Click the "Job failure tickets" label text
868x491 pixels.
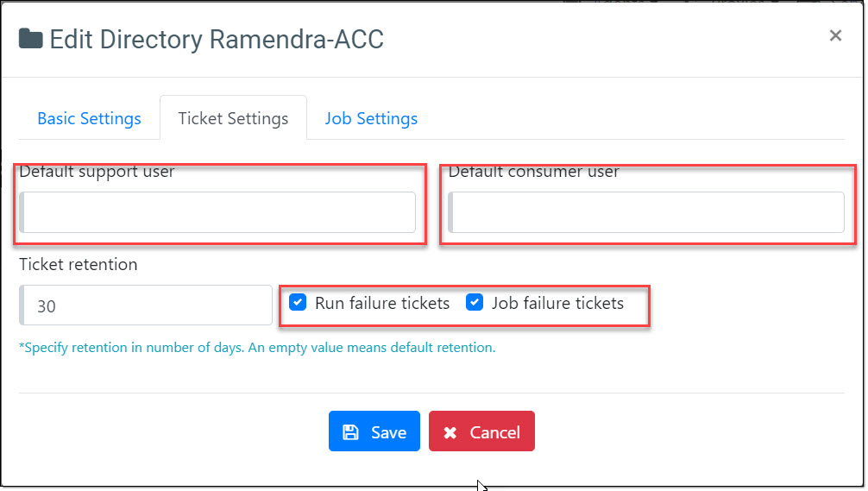tap(557, 303)
